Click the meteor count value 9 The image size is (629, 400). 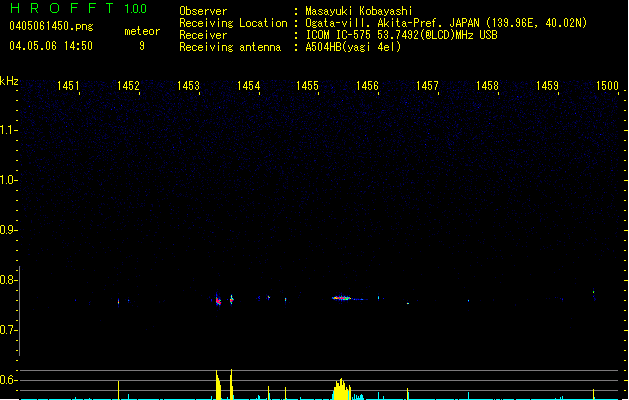tap(142, 46)
